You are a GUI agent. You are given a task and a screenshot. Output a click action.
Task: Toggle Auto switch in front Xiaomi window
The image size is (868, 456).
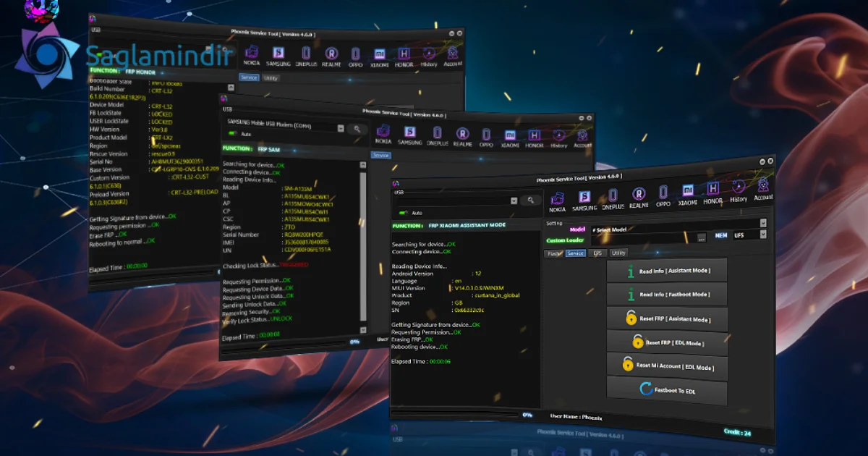[402, 213]
